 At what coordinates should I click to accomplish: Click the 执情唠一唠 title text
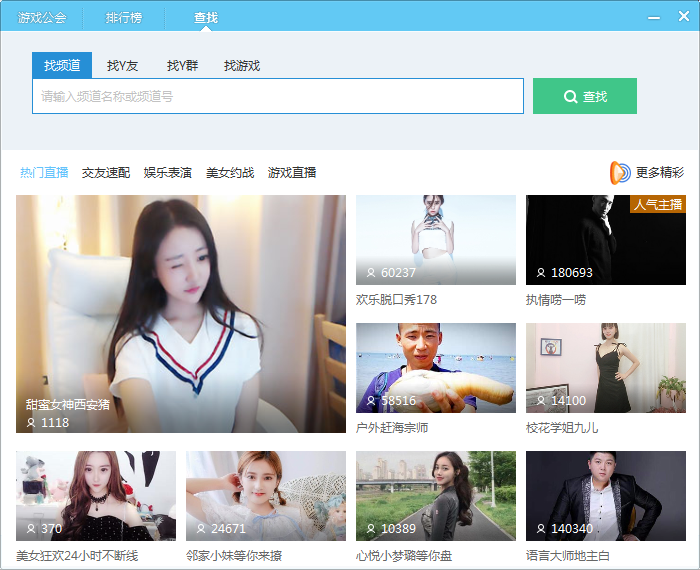556,300
